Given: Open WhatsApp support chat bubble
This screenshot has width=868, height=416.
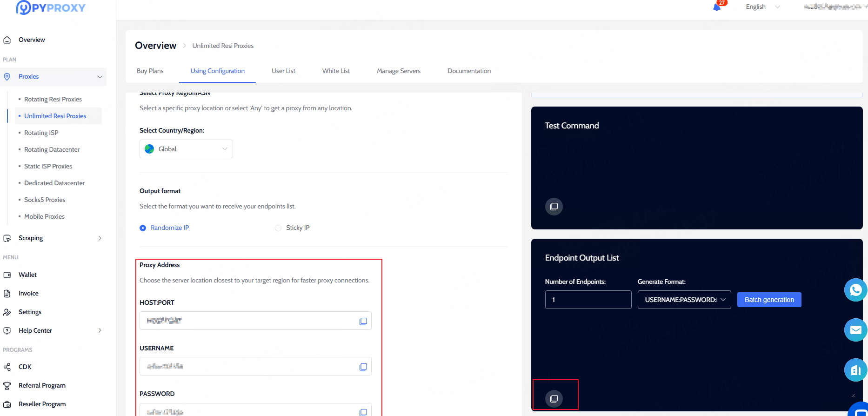Looking at the screenshot, I should 855,290.
